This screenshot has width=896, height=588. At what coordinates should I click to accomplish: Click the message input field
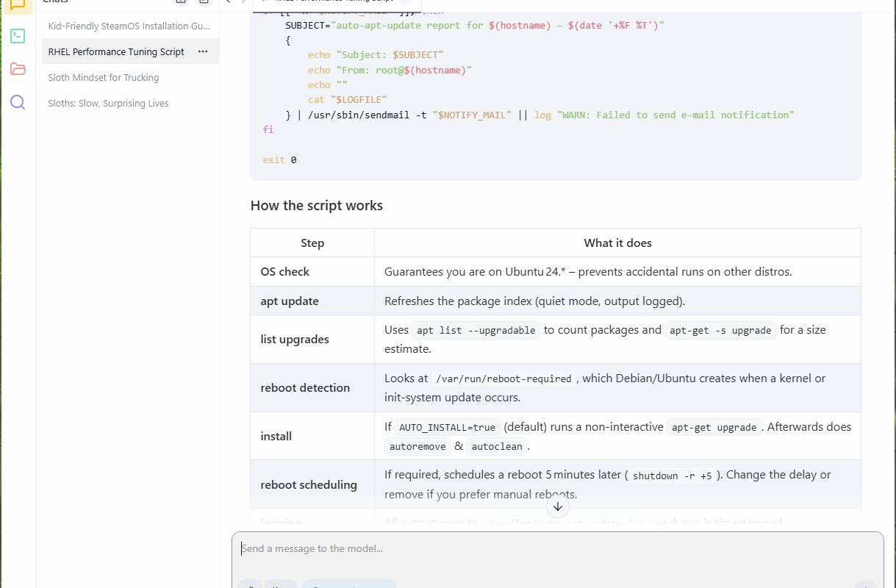point(557,549)
